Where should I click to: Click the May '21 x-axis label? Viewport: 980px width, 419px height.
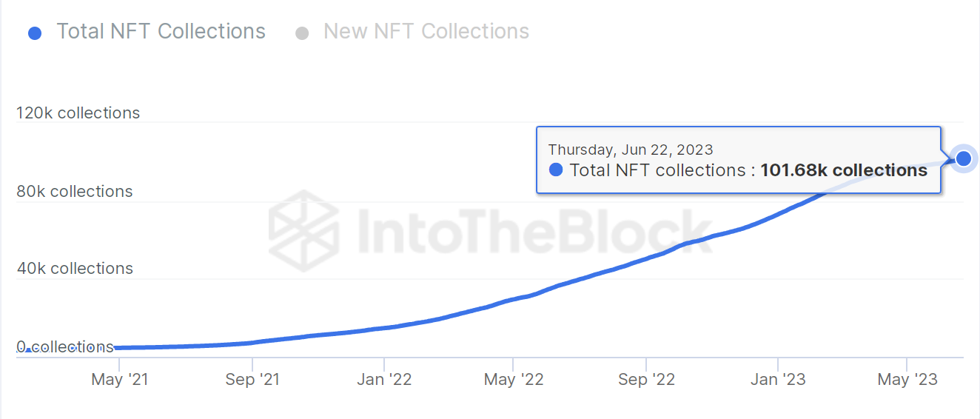point(120,380)
